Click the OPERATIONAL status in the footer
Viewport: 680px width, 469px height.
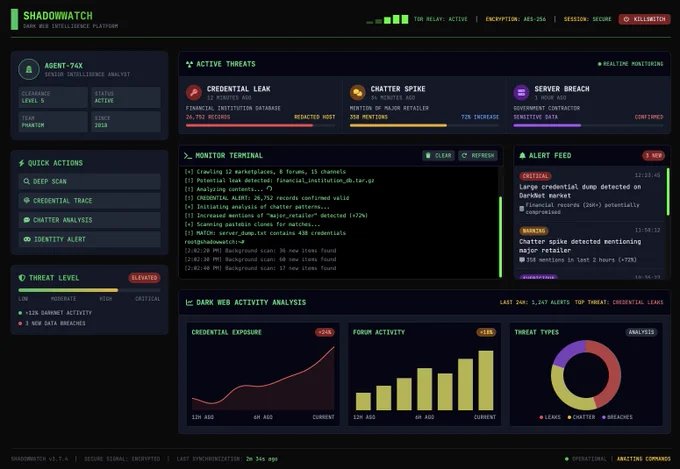[585, 459]
